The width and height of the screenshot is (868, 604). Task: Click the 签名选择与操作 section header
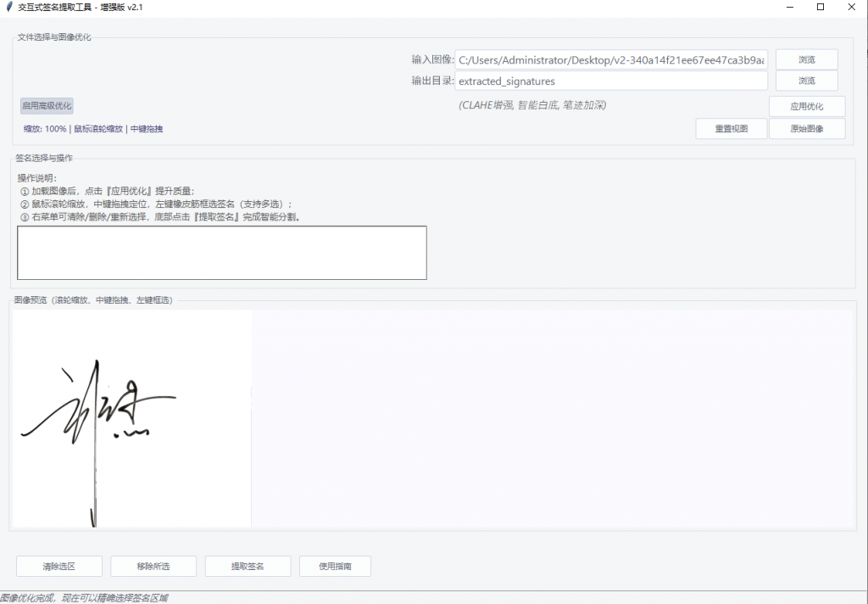pos(44,158)
